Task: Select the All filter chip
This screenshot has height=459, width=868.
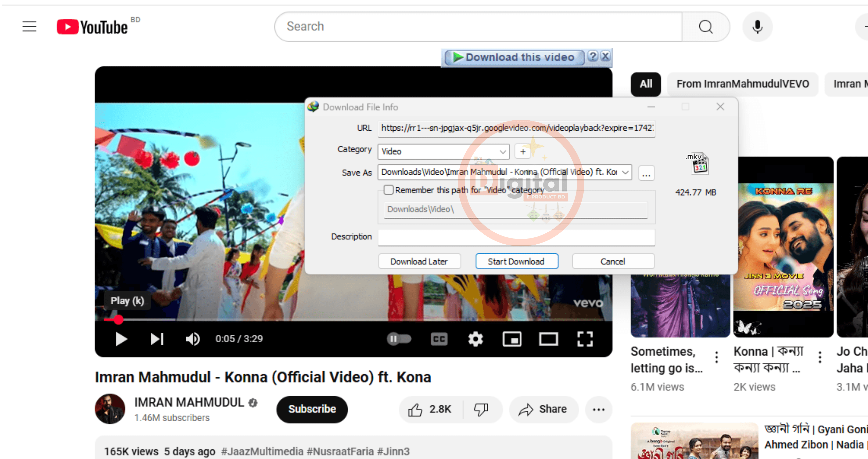Action: pyautogui.click(x=646, y=84)
